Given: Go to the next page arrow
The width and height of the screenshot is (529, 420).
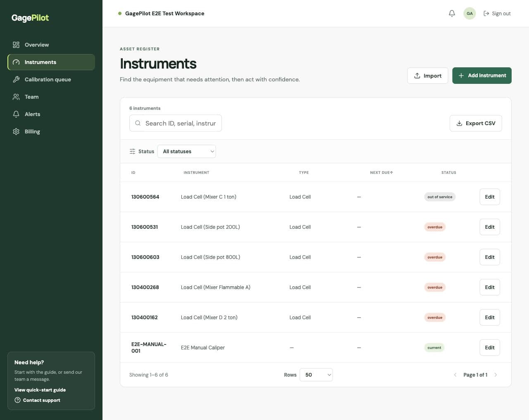Looking at the screenshot, I should click(x=496, y=375).
